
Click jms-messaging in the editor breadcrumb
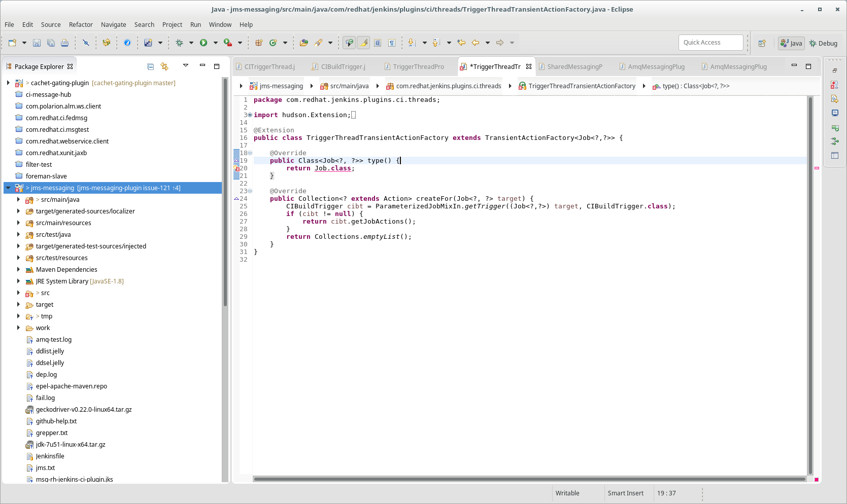[x=276, y=86]
